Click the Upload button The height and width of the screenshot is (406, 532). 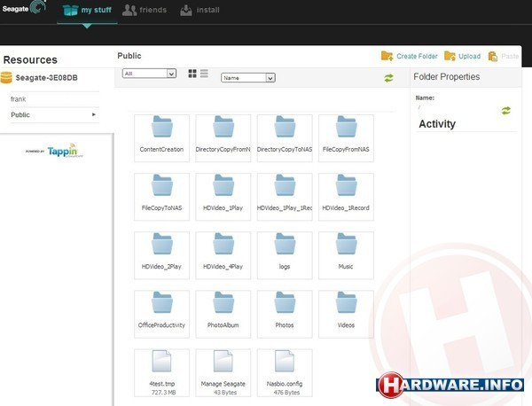pos(462,56)
